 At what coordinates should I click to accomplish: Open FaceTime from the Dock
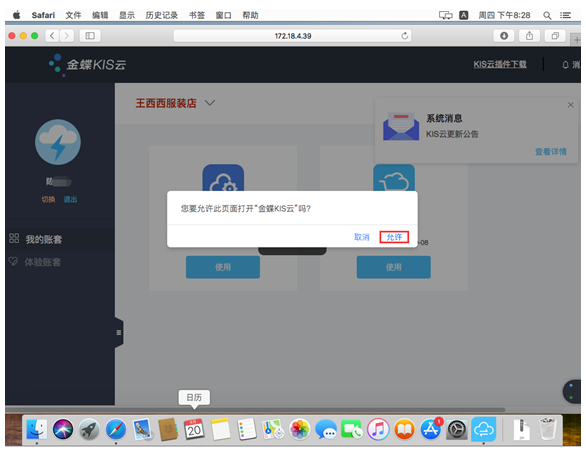coord(352,429)
